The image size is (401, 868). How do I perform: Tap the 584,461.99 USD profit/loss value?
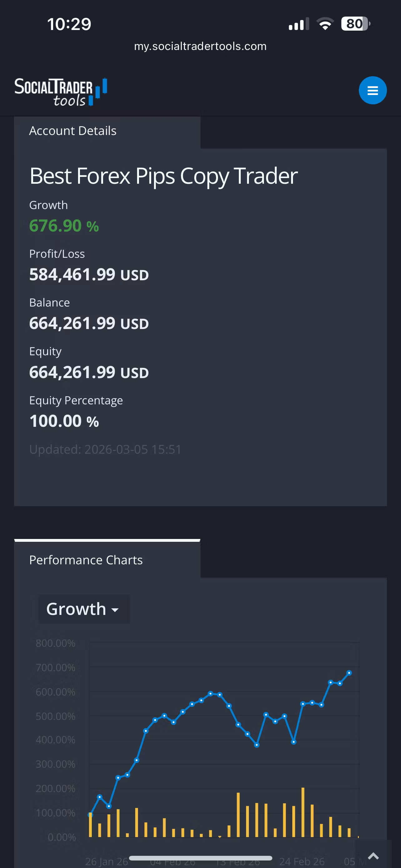tap(89, 275)
